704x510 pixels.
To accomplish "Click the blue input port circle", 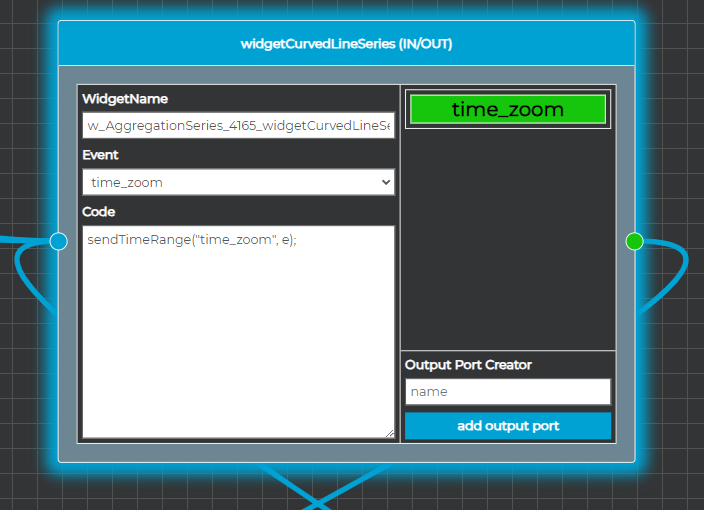I will coord(59,241).
